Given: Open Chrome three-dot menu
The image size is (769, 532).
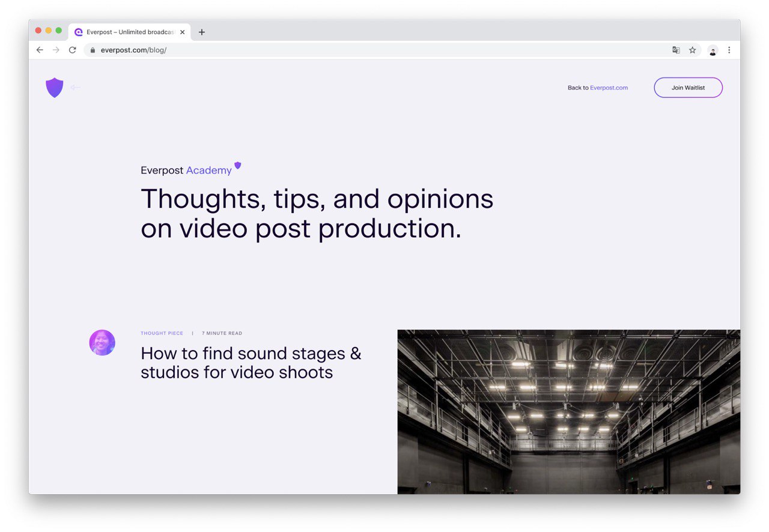Looking at the screenshot, I should pos(729,50).
